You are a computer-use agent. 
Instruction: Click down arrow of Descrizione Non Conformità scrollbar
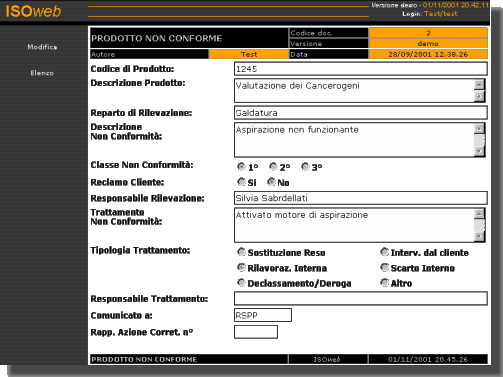479,151
